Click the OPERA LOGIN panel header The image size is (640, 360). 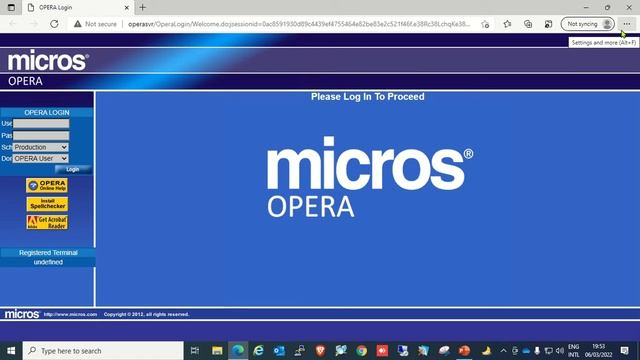pos(47,112)
